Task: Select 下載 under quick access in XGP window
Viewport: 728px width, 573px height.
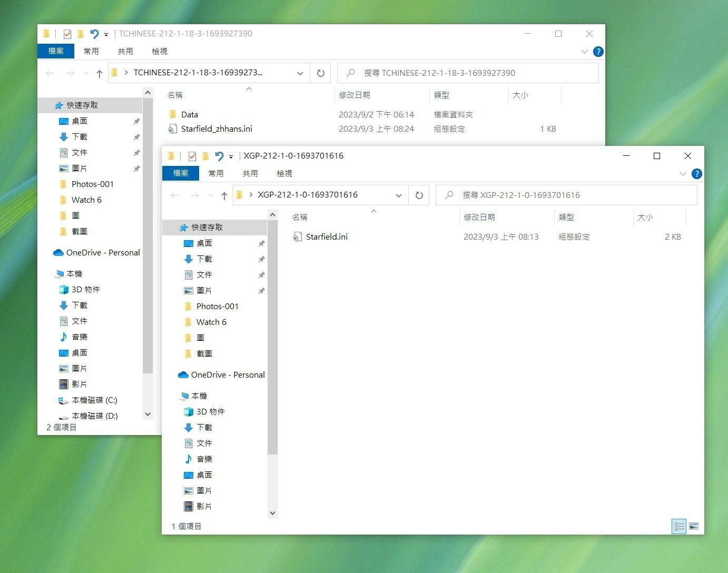Action: [204, 259]
